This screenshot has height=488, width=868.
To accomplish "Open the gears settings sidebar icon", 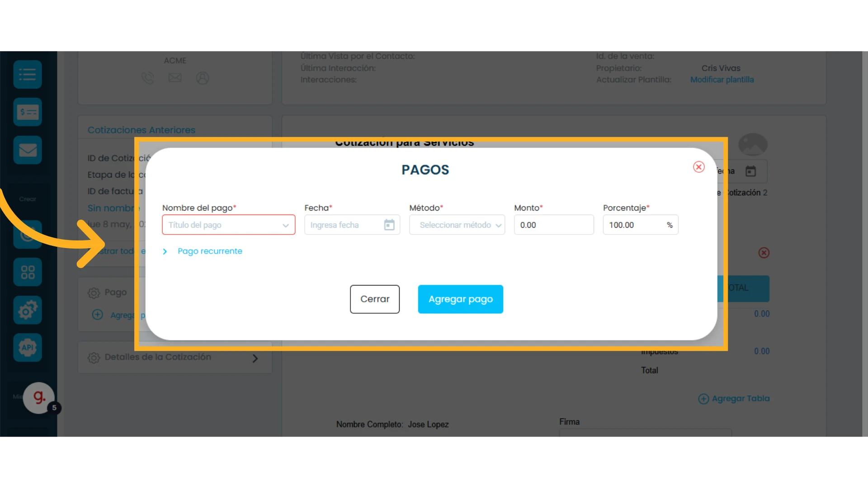I will (28, 310).
